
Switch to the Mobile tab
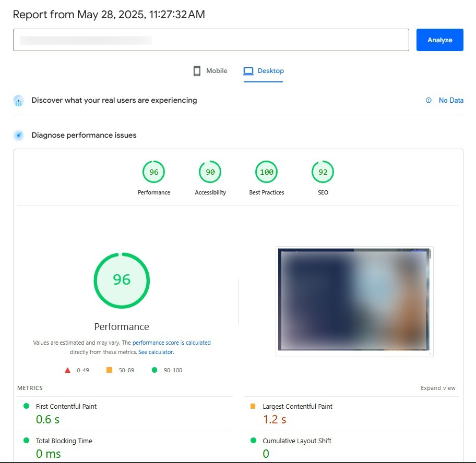coord(210,71)
